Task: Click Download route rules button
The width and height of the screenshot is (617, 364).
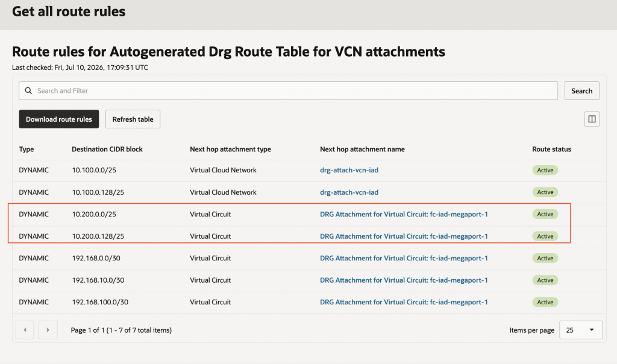Action: pos(59,119)
